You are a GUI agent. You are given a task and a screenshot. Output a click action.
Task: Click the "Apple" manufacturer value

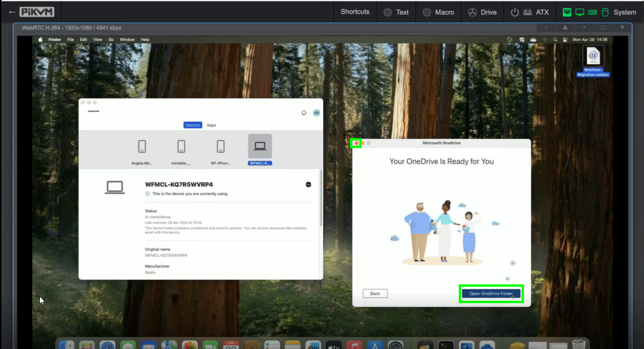point(150,273)
